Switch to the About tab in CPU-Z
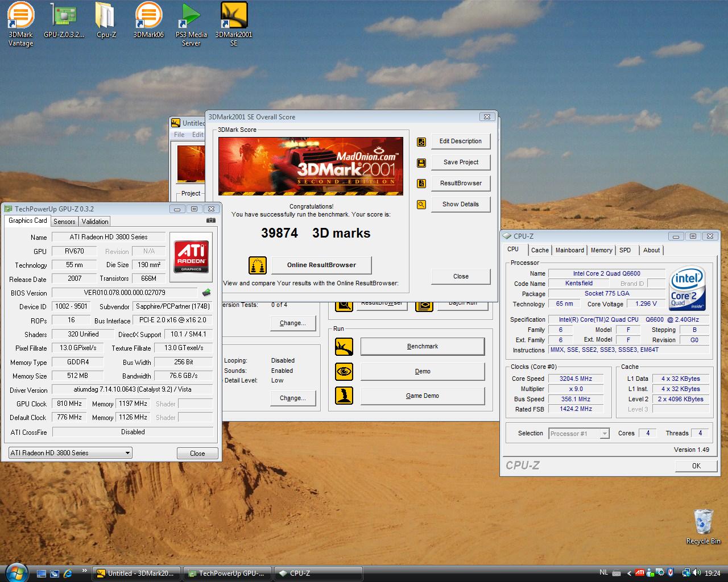The width and height of the screenshot is (728, 582). click(x=651, y=250)
